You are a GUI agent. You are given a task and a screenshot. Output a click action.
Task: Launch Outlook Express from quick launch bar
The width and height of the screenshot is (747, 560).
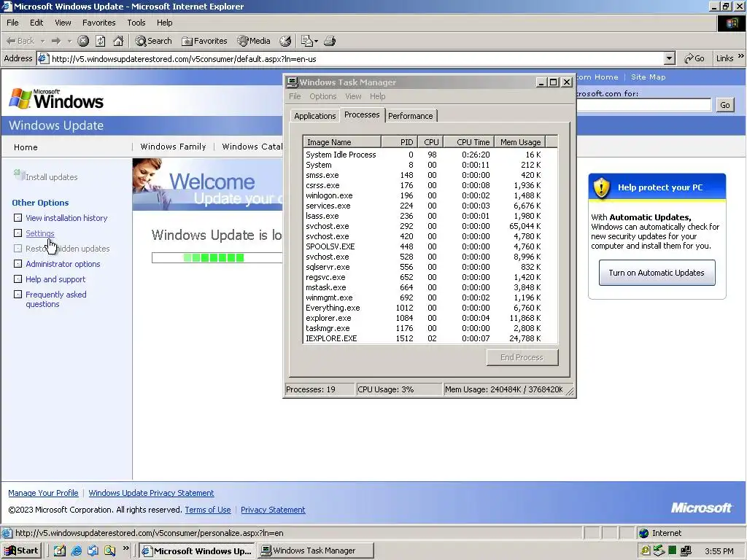[93, 551]
